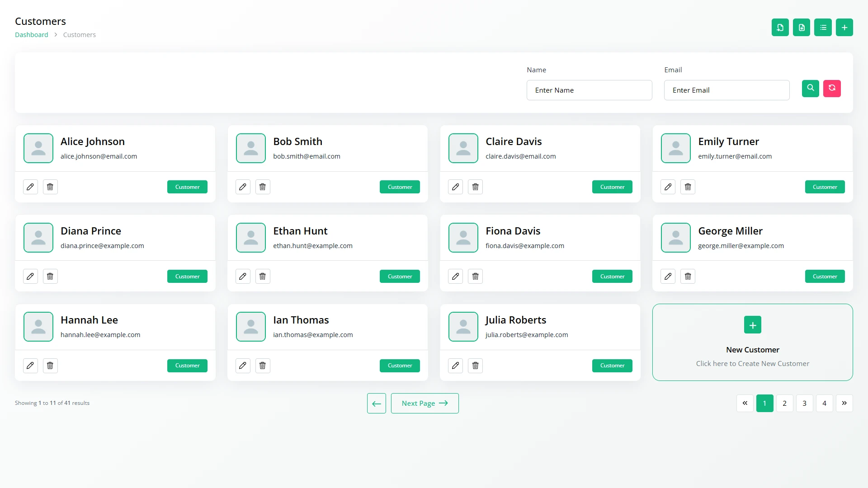
Task: Click the export download file icon
Action: point(802,28)
